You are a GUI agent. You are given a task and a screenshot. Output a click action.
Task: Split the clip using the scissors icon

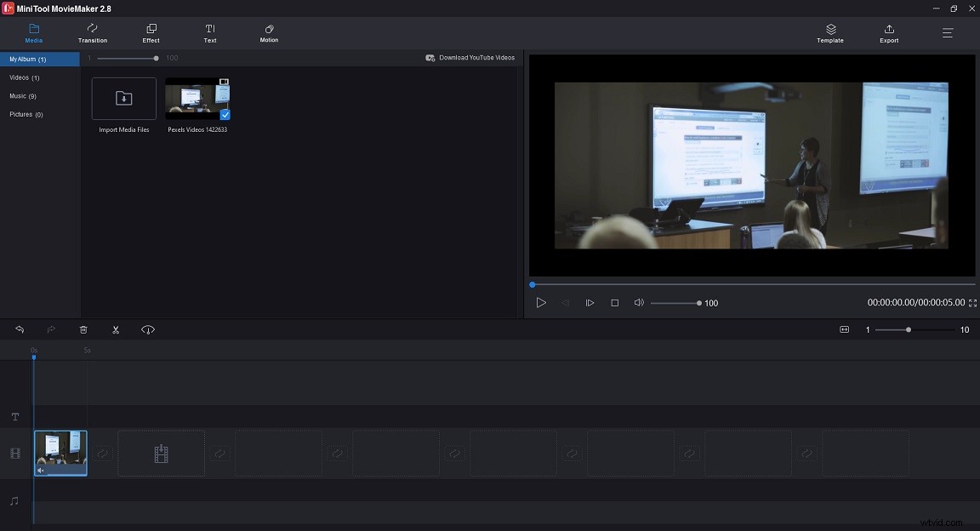pos(116,329)
